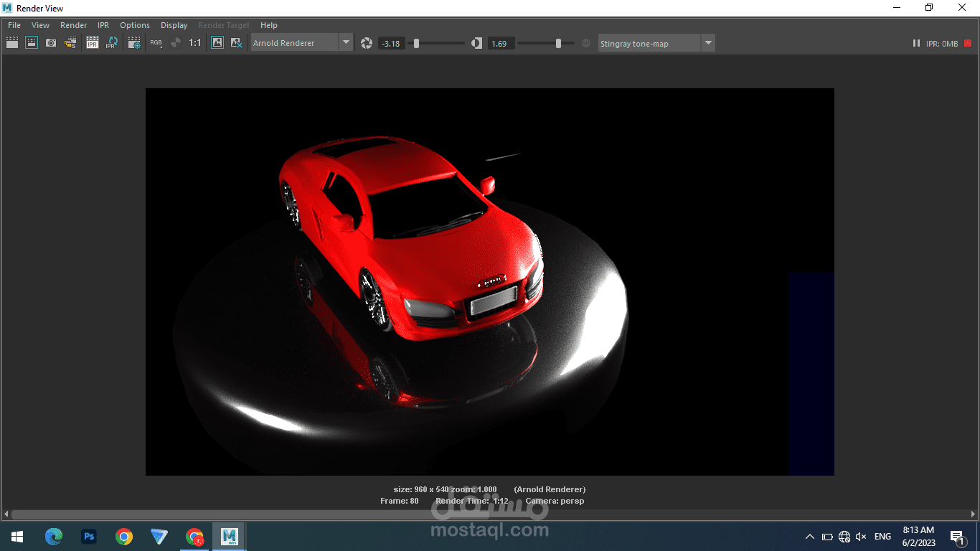
Task: Open Microsoft Edge from the taskbar
Action: [x=54, y=537]
